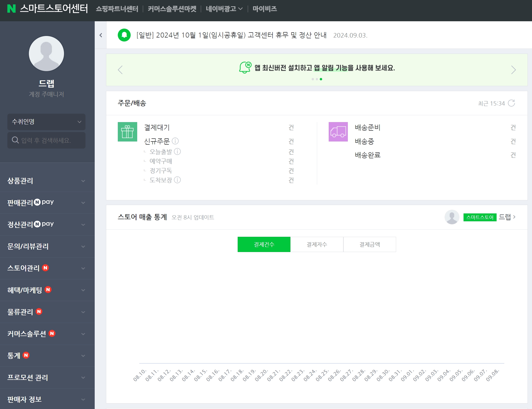Click the profile avatar in the sidebar
532x409 pixels.
click(x=46, y=54)
